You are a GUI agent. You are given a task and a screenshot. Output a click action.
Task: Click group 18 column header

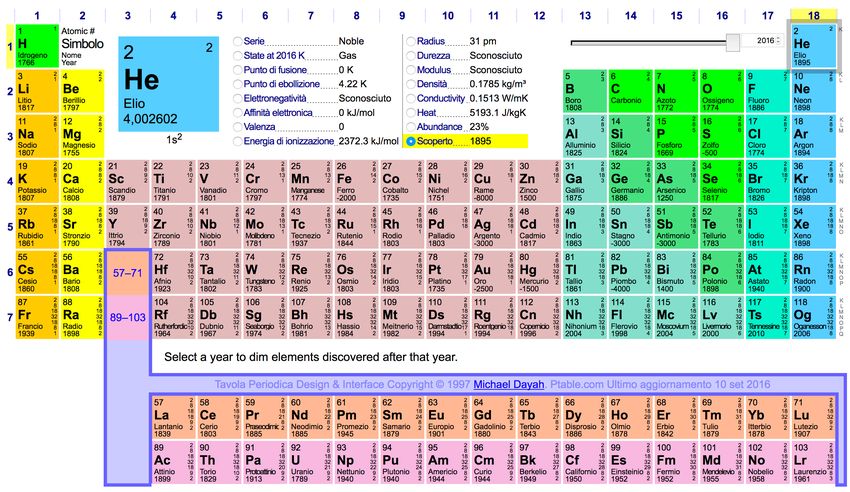(x=814, y=15)
